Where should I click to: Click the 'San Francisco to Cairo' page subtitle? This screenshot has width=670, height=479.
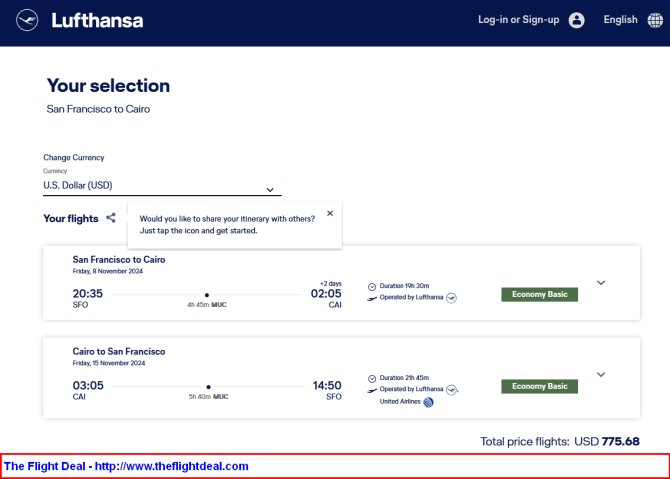click(98, 109)
